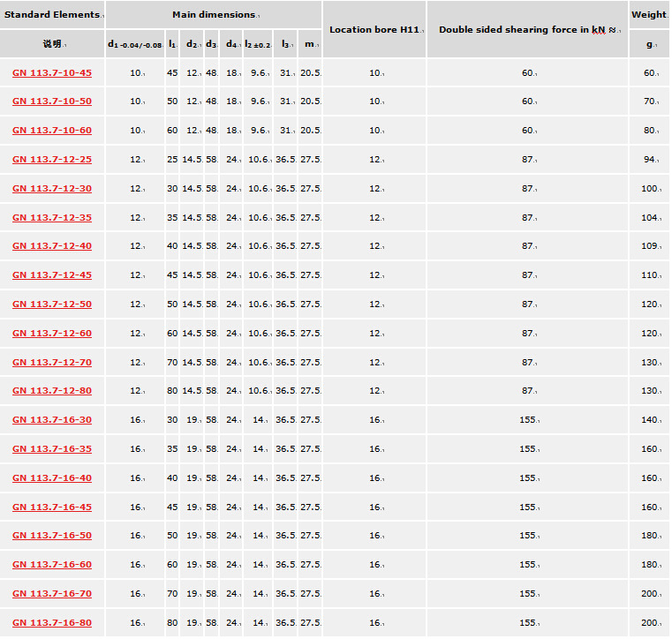The image size is (672, 639).
Task: Click the GN 113.7-16-80 link
Action: pos(51,623)
